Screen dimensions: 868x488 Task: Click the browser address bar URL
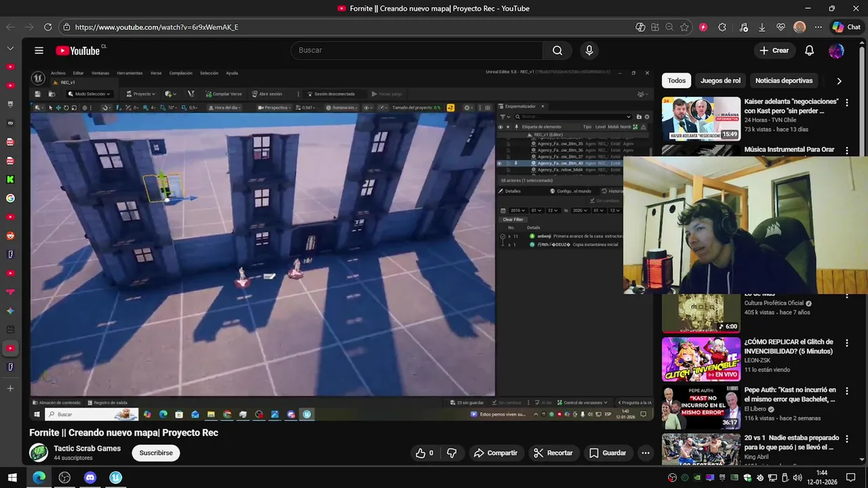pyautogui.click(x=157, y=27)
